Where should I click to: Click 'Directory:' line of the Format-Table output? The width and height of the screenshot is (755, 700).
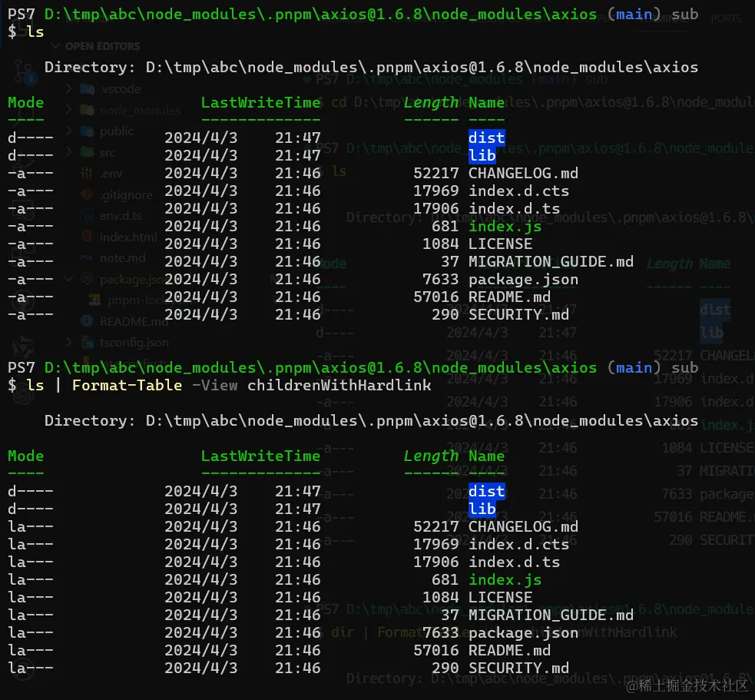pyautogui.click(x=371, y=420)
